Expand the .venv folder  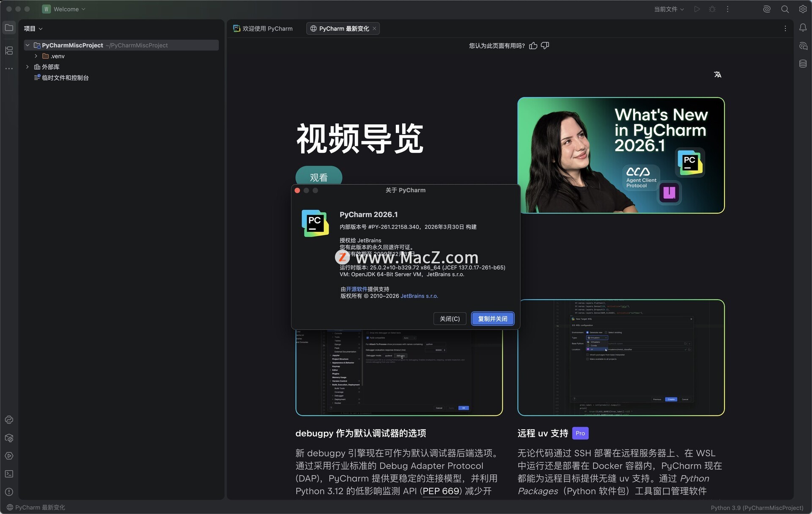36,56
